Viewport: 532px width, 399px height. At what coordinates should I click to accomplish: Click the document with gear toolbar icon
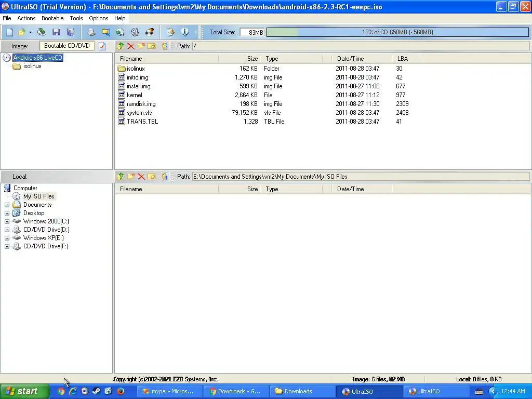point(170,32)
